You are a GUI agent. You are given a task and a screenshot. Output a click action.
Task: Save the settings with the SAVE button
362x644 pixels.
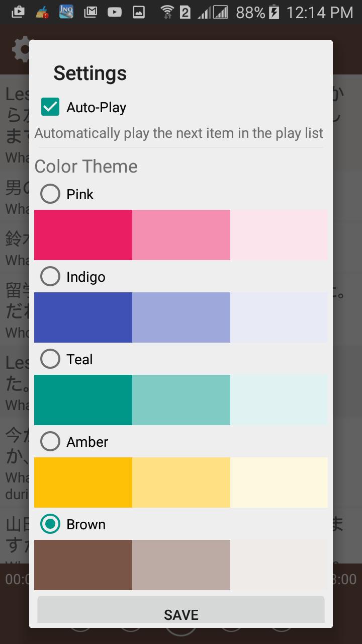[181, 610]
